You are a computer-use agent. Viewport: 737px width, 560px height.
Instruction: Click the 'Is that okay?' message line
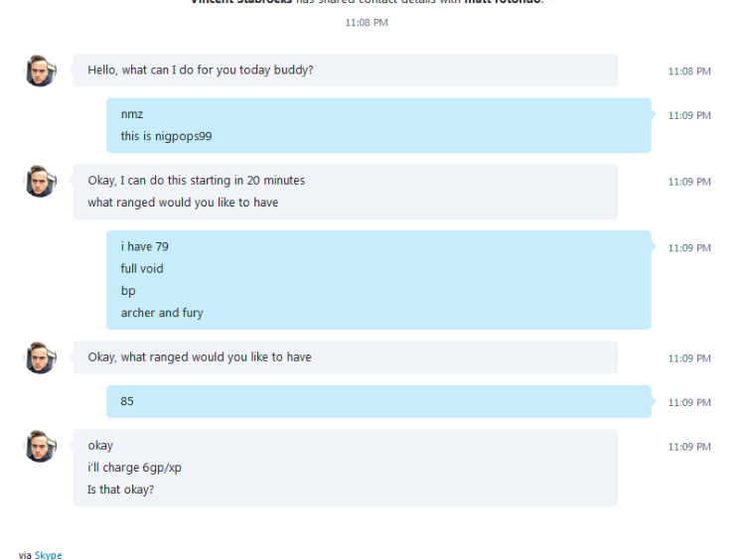(121, 490)
